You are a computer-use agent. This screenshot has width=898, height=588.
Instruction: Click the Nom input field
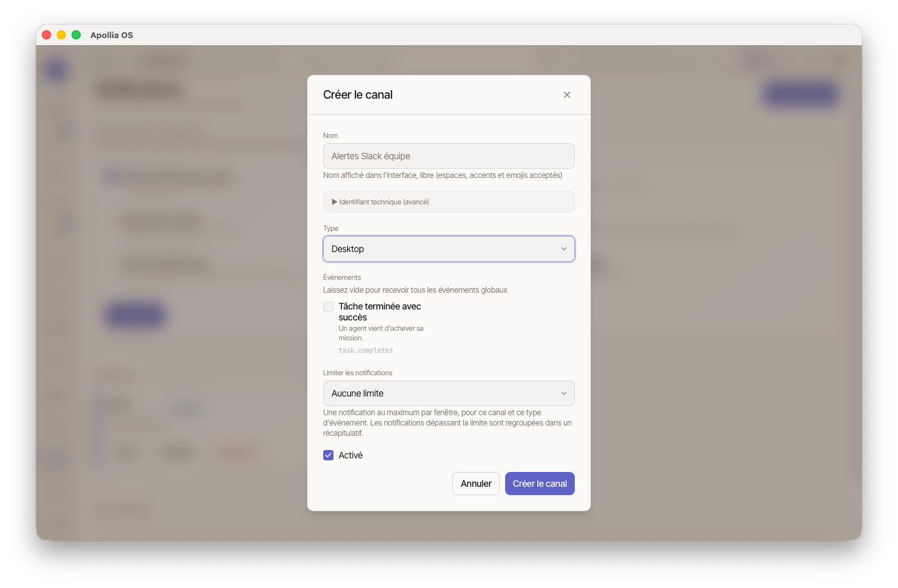(449, 156)
